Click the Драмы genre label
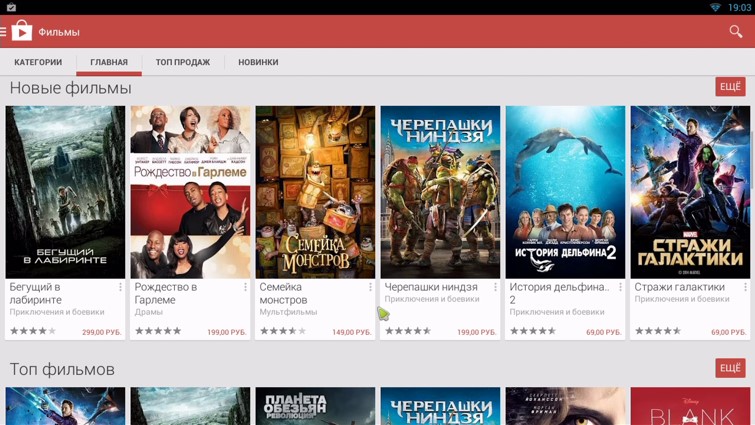The height and width of the screenshot is (425, 755). tap(149, 312)
